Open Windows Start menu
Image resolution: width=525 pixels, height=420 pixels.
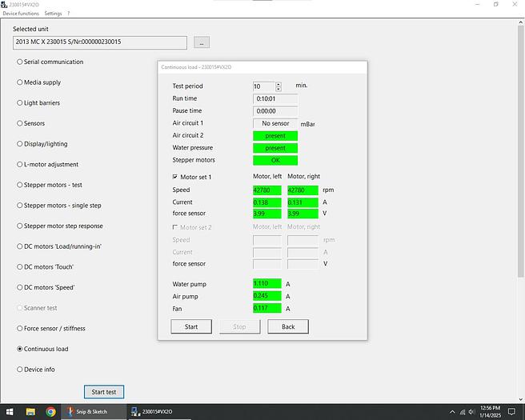click(9, 412)
